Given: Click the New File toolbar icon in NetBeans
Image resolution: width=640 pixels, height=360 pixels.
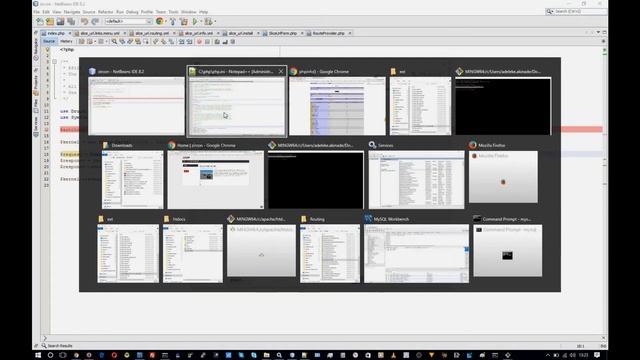Looking at the screenshot, I should pos(40,21).
